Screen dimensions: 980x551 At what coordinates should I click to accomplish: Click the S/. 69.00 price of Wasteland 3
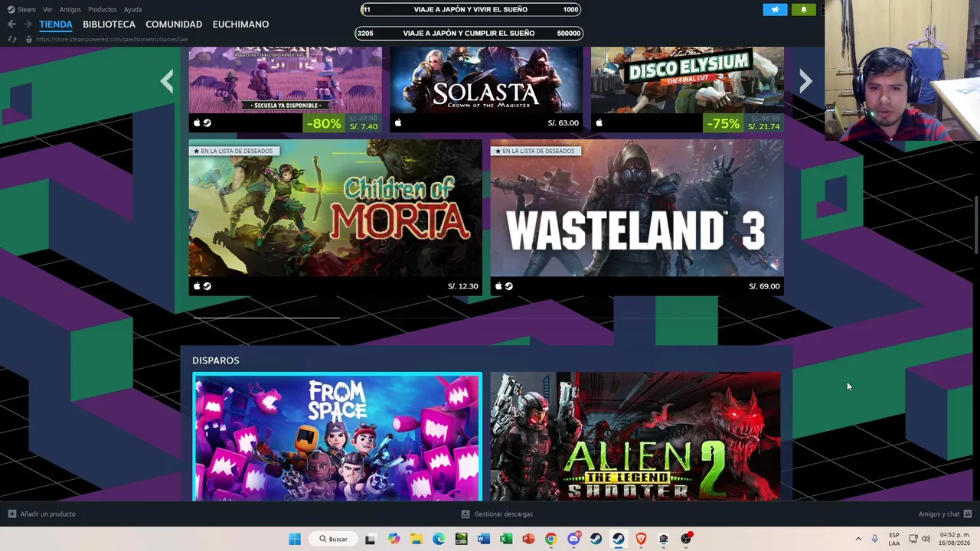[764, 286]
